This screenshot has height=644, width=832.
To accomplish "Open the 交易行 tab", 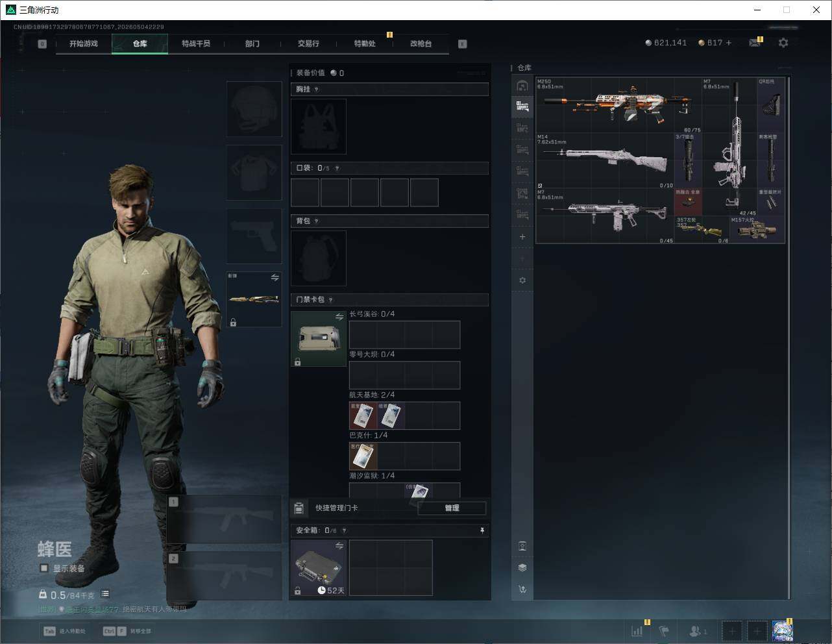I will point(308,43).
